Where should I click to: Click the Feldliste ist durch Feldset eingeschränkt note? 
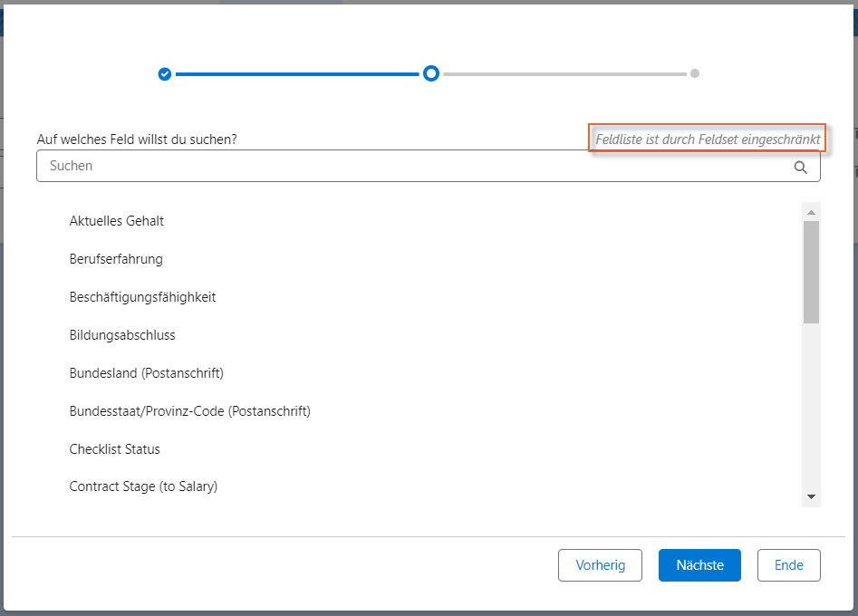[708, 140]
